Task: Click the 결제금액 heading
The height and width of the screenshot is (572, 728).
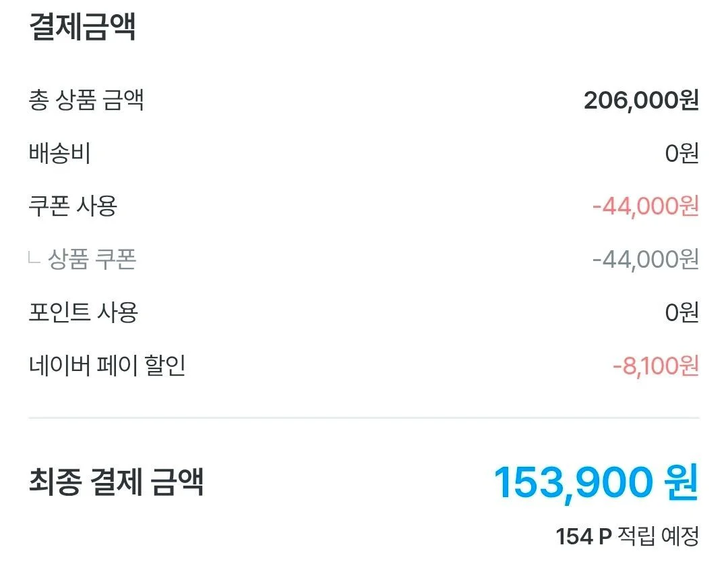Action: click(x=82, y=26)
